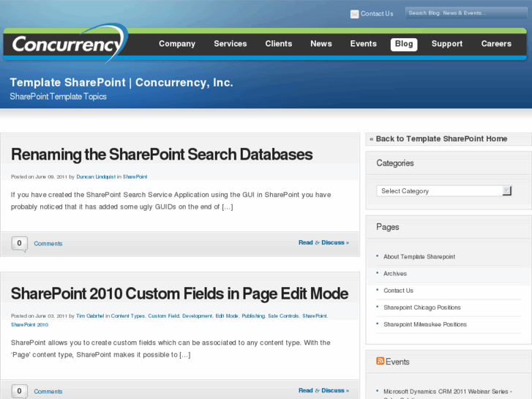The height and width of the screenshot is (399, 532).
Task: Click Comments link under the Custom Fields post
Action: point(48,391)
